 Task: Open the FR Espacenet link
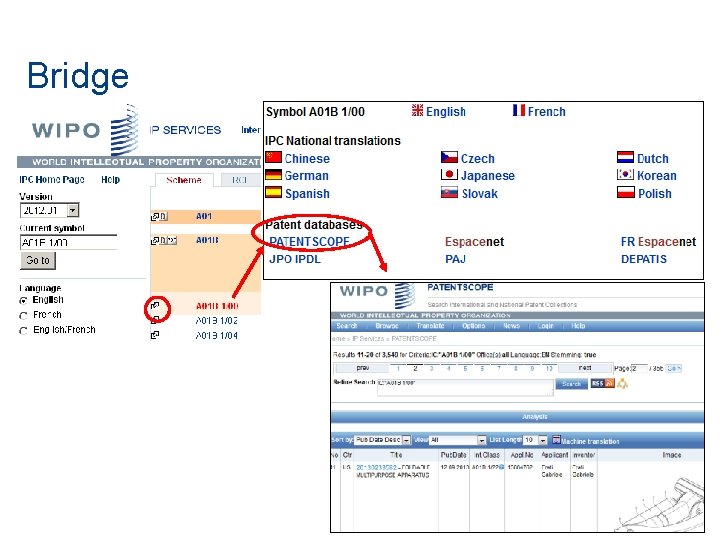(x=658, y=242)
